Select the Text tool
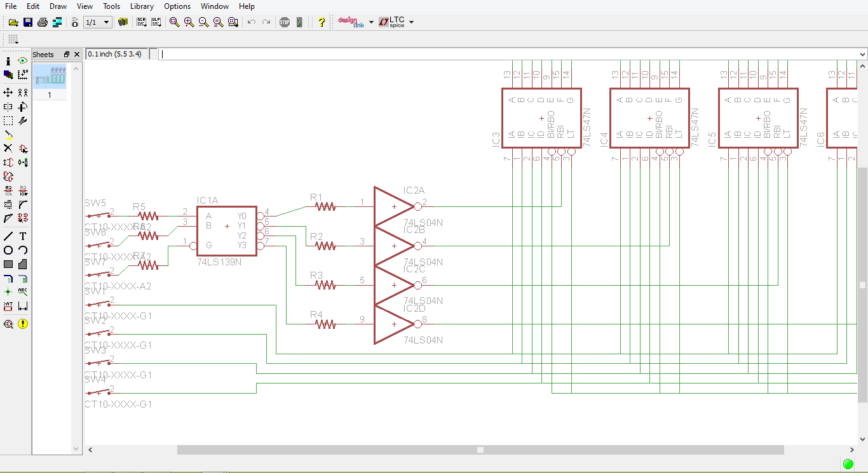 click(x=23, y=236)
